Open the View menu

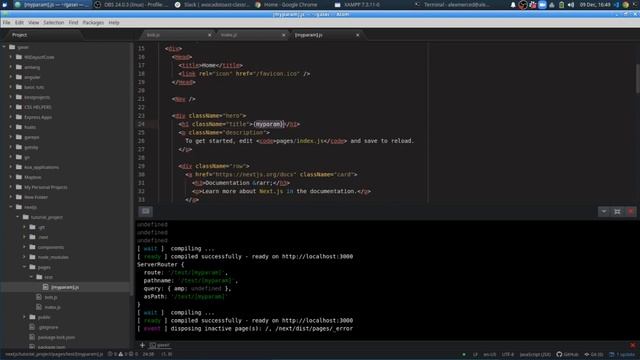(33, 22)
